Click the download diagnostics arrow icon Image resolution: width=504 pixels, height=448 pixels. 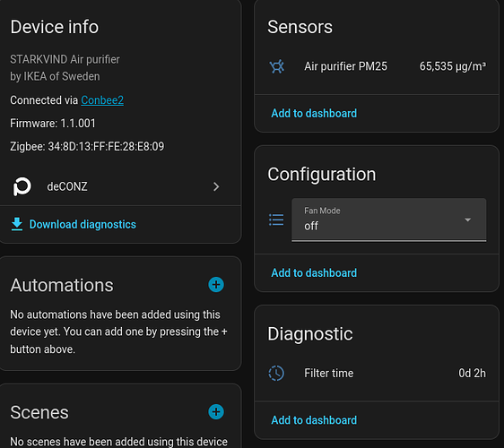pos(17,224)
